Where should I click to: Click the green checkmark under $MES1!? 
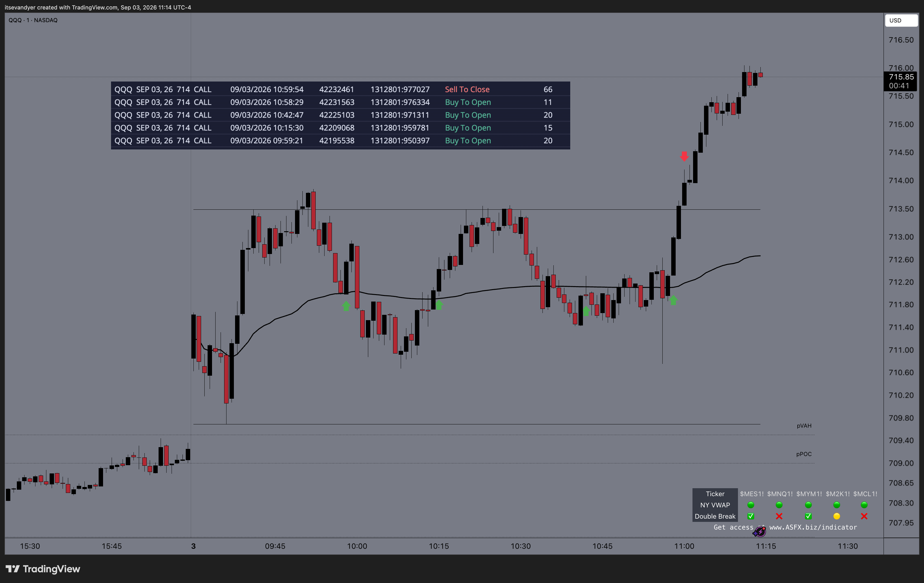(x=751, y=516)
